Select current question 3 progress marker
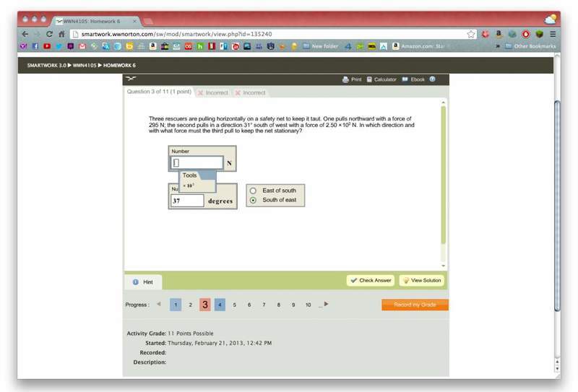This screenshot has width=578, height=392. point(205,305)
